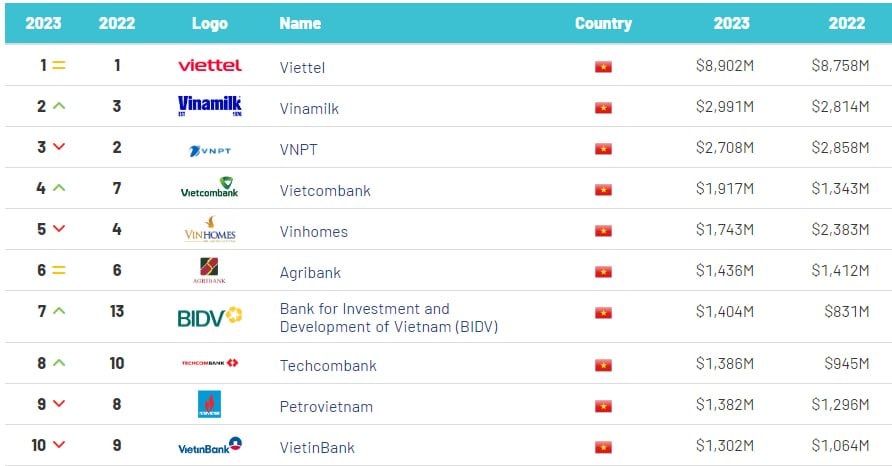892x466 pixels.
Task: Open the VNPT logo
Action: pyautogui.click(x=210, y=151)
